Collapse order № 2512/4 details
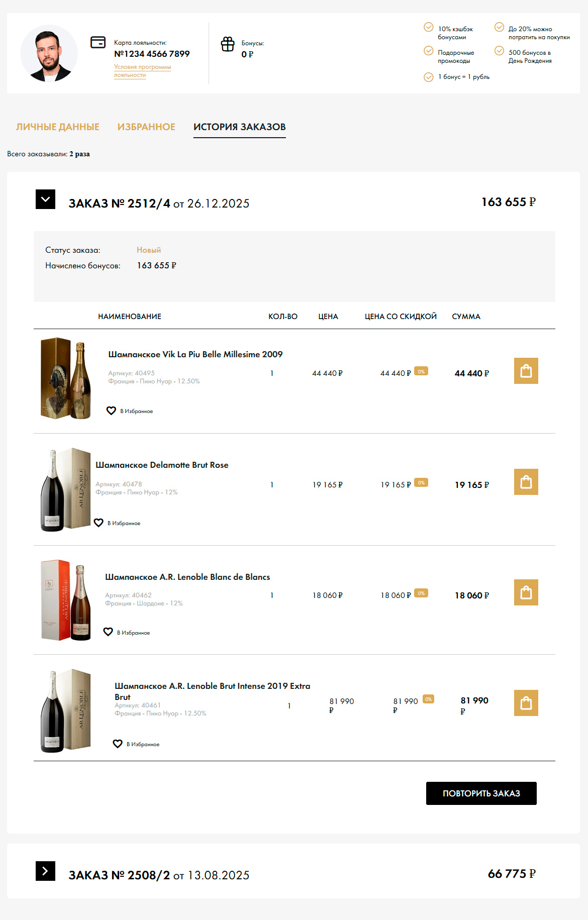The height and width of the screenshot is (920, 588). tap(45, 199)
